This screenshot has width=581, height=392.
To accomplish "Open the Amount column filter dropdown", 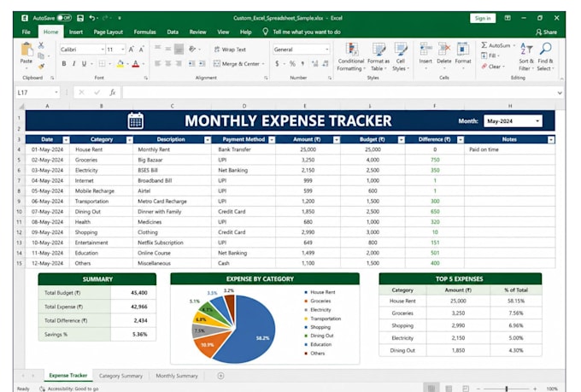I will click(x=337, y=140).
